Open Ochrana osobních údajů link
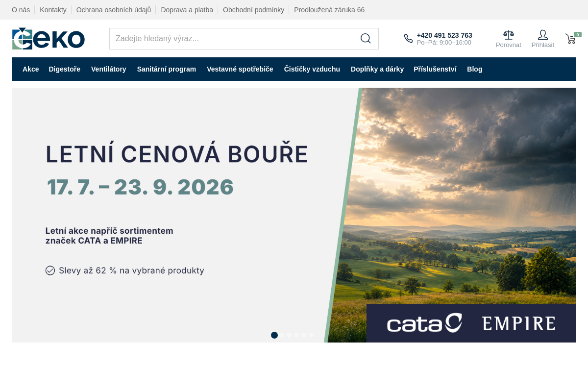Image resolution: width=588 pixels, height=392 pixels. click(x=114, y=10)
